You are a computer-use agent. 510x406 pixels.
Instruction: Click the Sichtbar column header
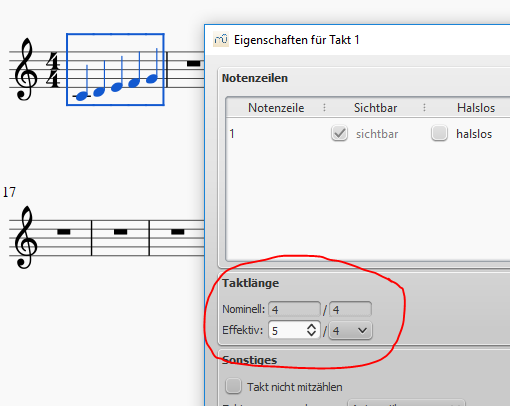[x=375, y=108]
